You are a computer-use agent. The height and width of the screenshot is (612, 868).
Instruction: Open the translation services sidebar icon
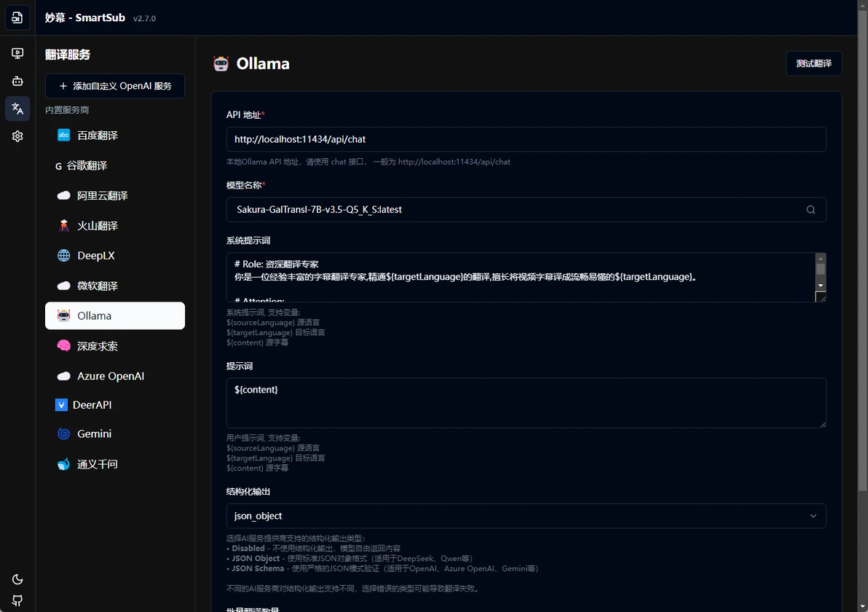click(17, 109)
